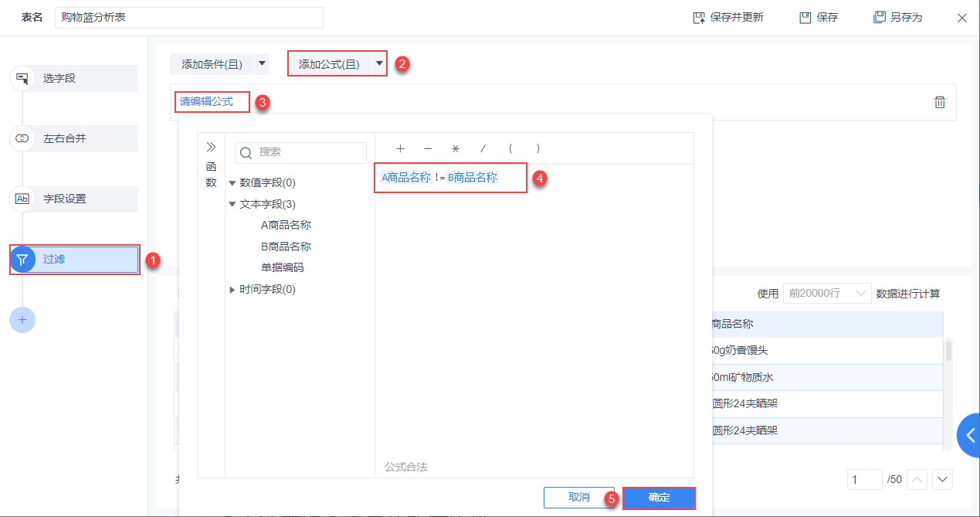Viewport: 980px width, 517px height.
Task: Open the 字段设置 step icon
Action: (22, 199)
